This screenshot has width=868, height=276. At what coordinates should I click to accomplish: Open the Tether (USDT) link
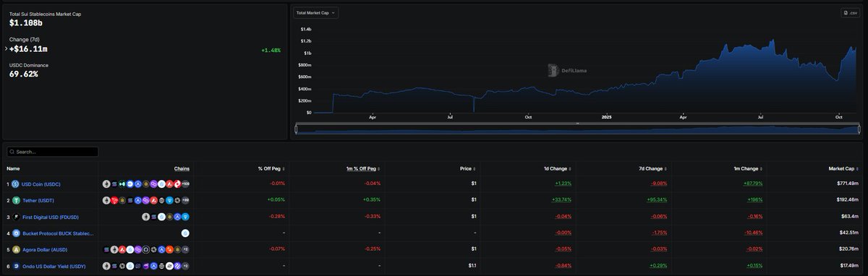pyautogui.click(x=38, y=200)
